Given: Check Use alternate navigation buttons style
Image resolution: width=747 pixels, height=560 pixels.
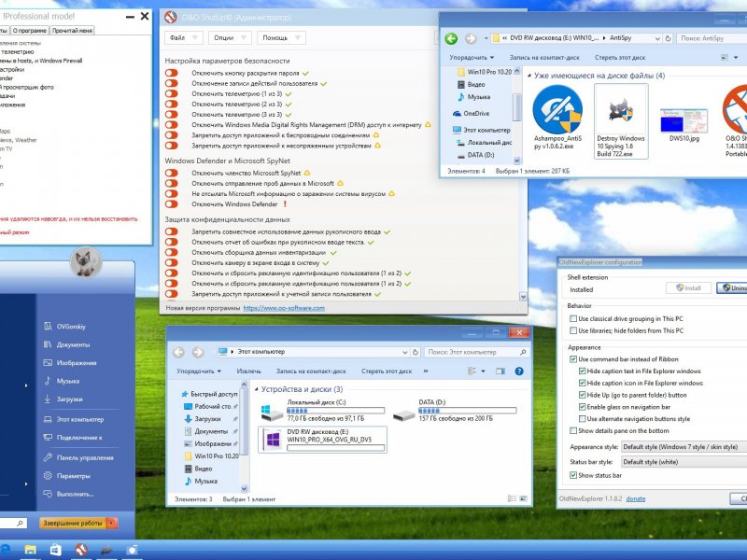Looking at the screenshot, I should (582, 418).
